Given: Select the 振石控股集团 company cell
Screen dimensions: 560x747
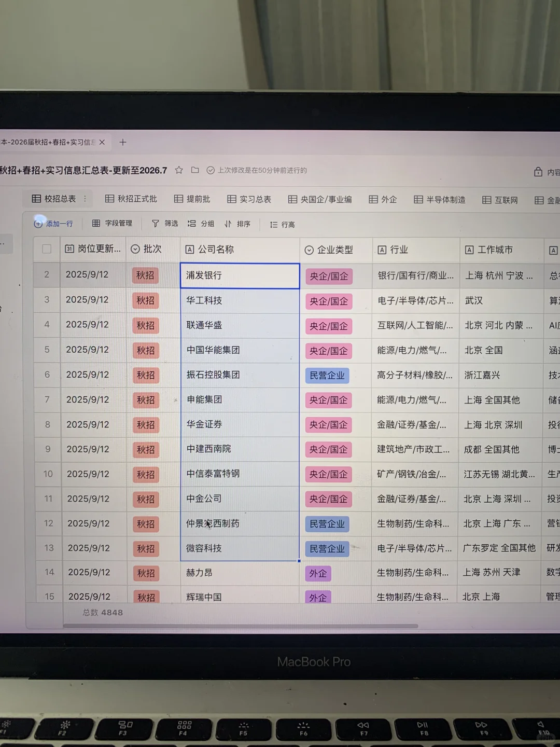Looking at the screenshot, I should [x=240, y=375].
